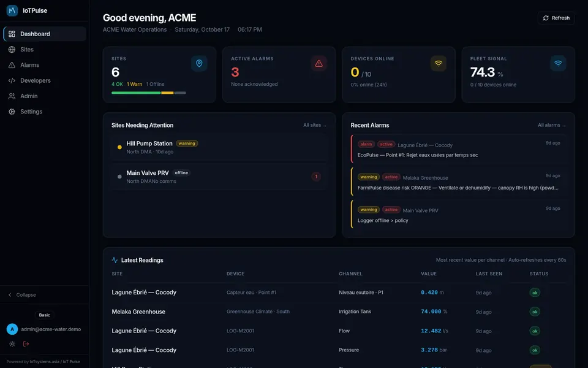Refresh the dashboard
This screenshot has width=588, height=368.
556,18
